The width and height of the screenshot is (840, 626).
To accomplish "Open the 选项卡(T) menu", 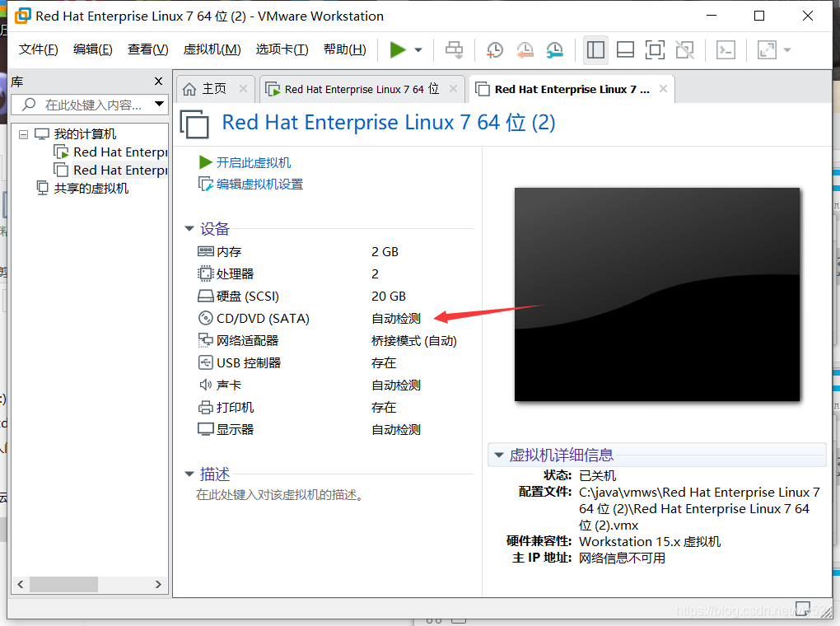I will [x=282, y=50].
